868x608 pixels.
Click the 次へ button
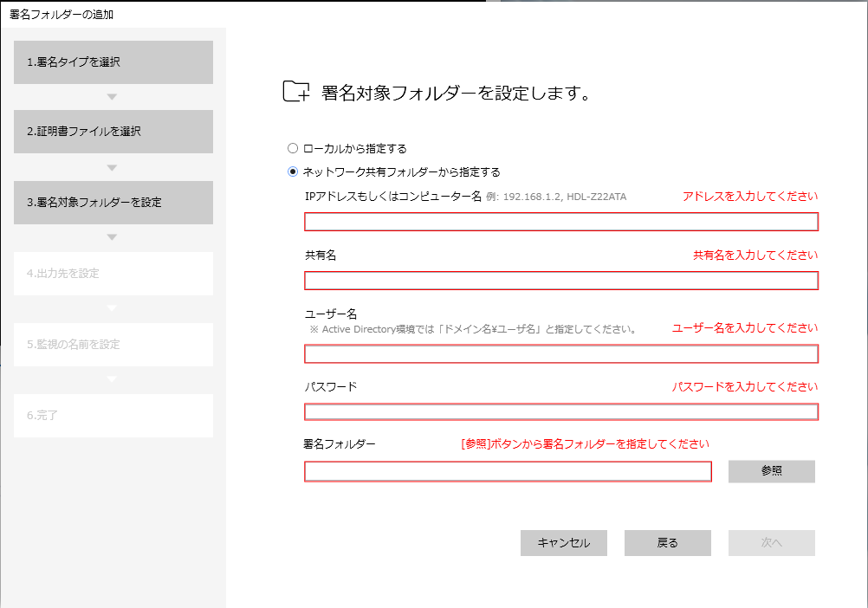(771, 543)
